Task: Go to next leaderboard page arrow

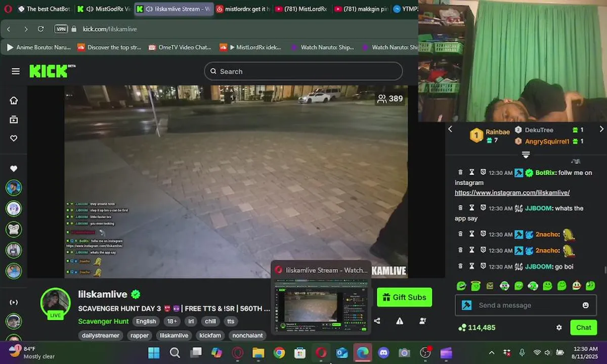Action: coord(601,129)
